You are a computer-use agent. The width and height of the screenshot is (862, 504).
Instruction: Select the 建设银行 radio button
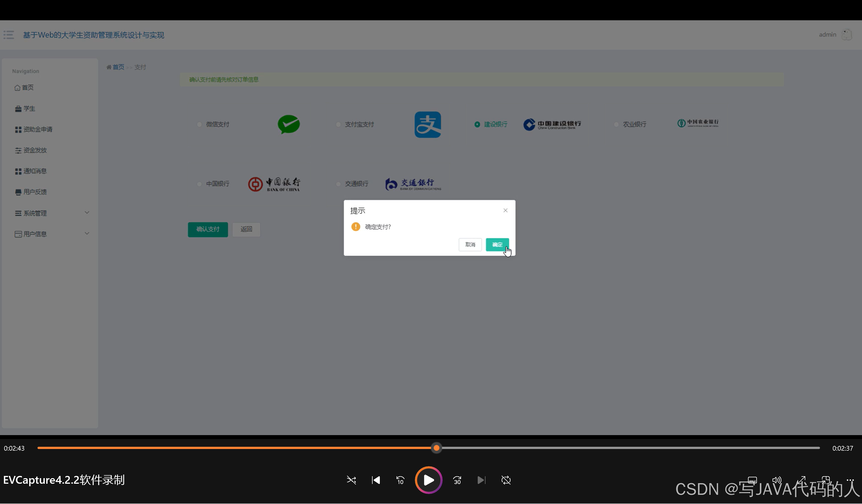(x=477, y=124)
